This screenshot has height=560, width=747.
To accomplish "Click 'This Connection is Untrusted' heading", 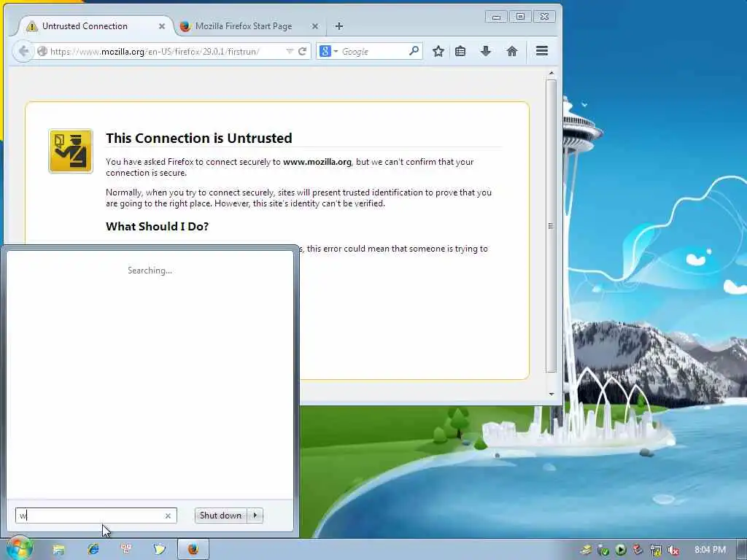I will click(x=198, y=138).
